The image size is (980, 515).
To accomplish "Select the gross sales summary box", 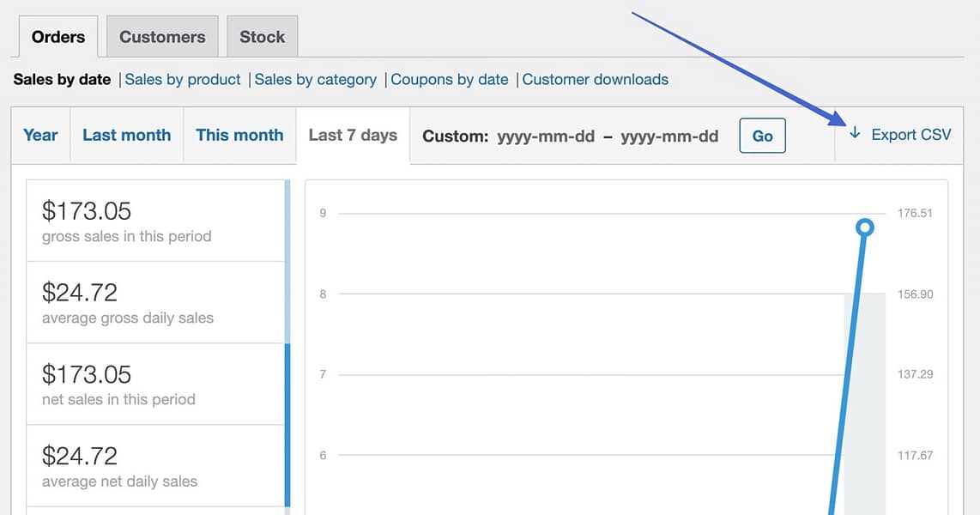I will click(x=155, y=221).
